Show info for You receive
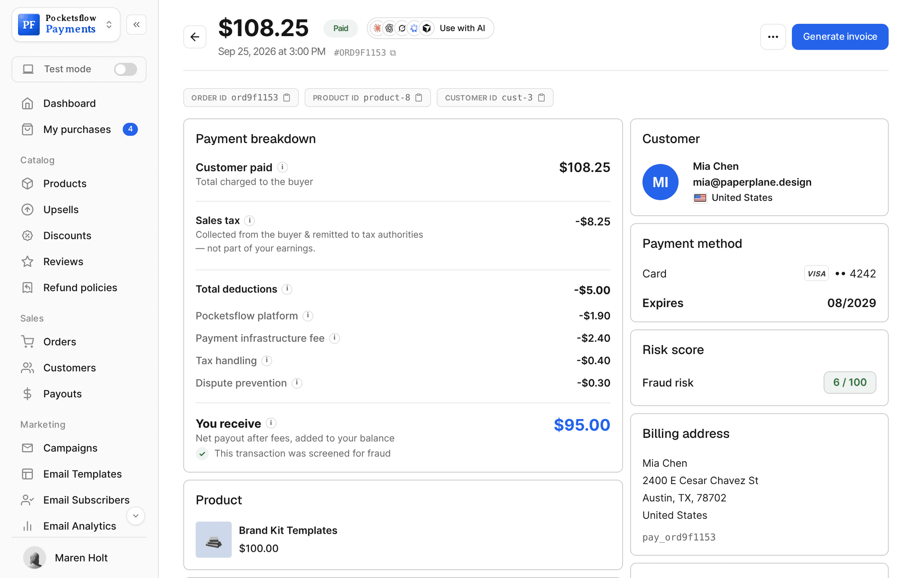This screenshot has width=924, height=578. pos(271,423)
